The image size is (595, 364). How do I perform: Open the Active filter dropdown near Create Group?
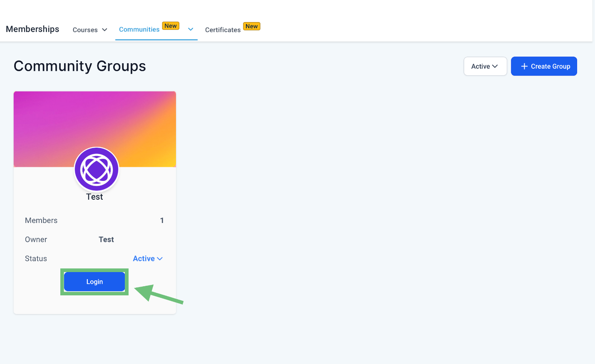pos(485,66)
